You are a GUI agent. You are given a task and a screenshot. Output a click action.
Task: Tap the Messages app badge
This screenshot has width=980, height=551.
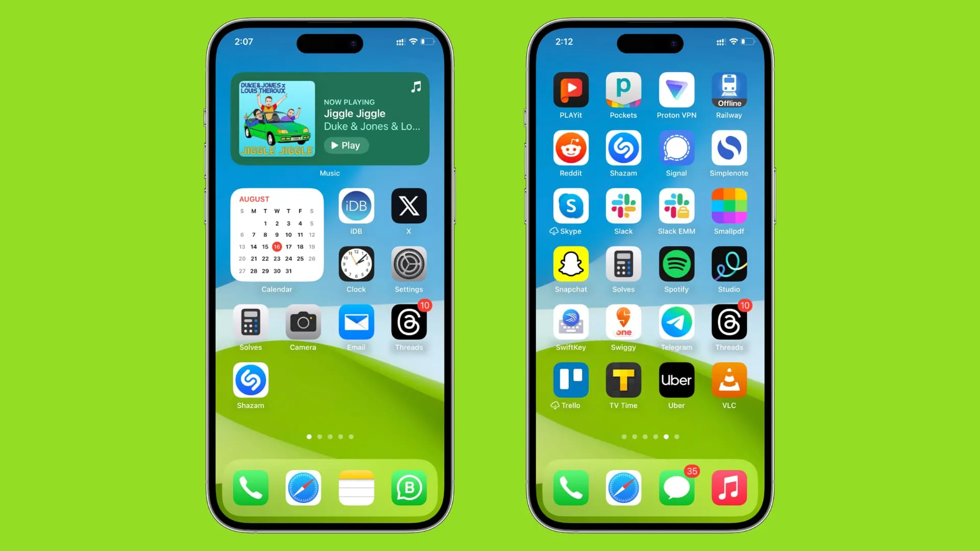pos(691,470)
